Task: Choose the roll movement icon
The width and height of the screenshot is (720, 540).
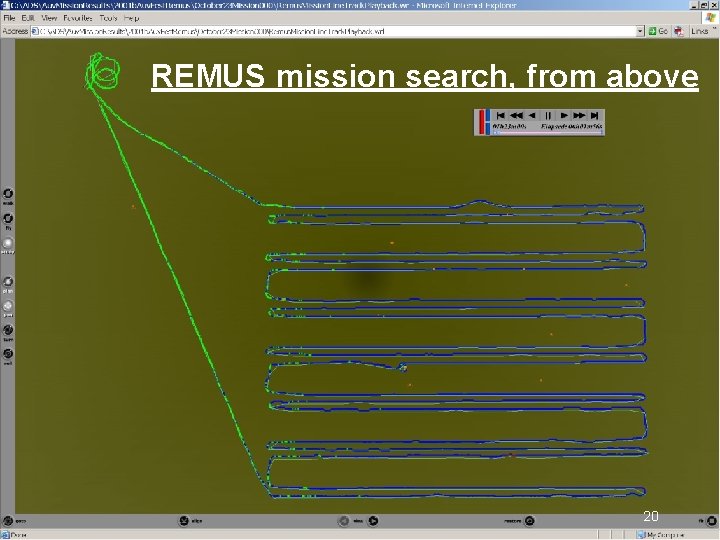Action: pos(8,354)
